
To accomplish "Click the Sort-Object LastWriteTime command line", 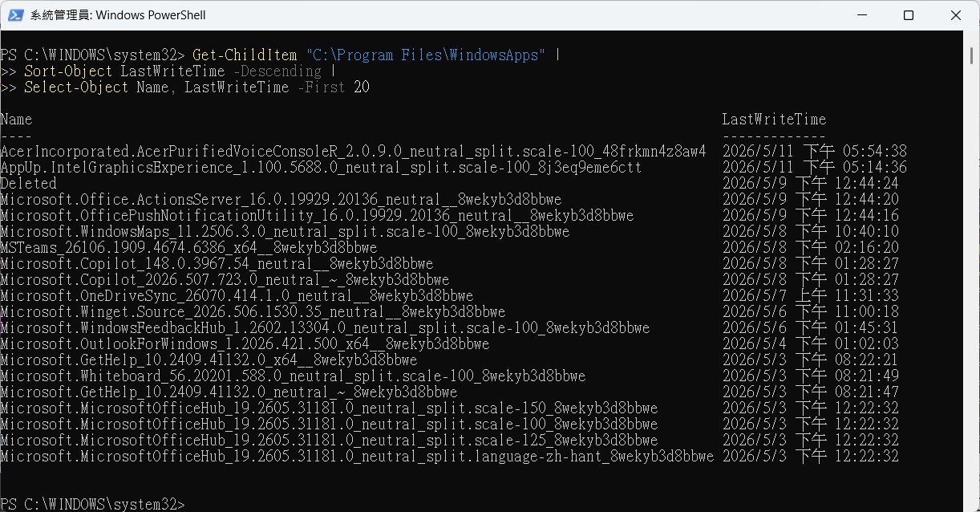I will point(168,71).
